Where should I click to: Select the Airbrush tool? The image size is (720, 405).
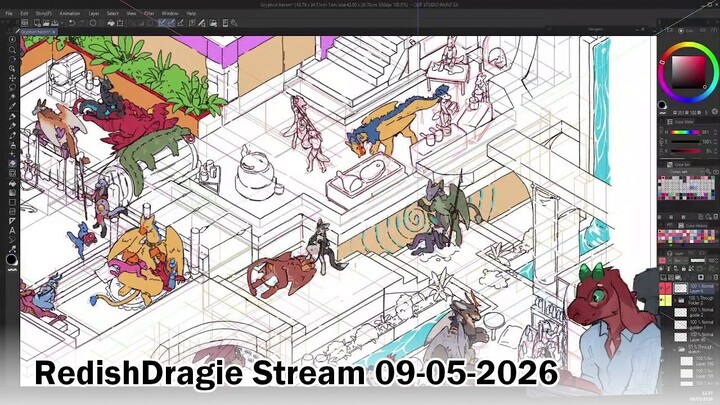point(12,145)
